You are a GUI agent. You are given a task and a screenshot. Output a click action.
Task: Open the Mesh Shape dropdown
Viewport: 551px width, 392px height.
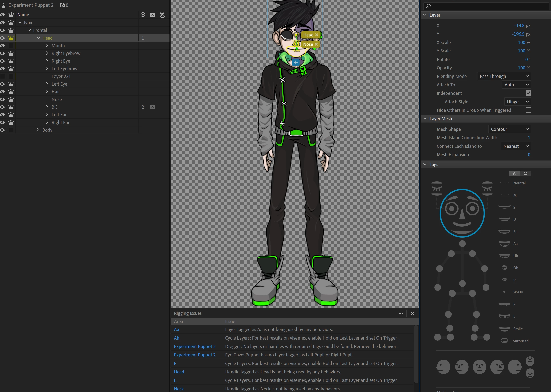tap(509, 129)
